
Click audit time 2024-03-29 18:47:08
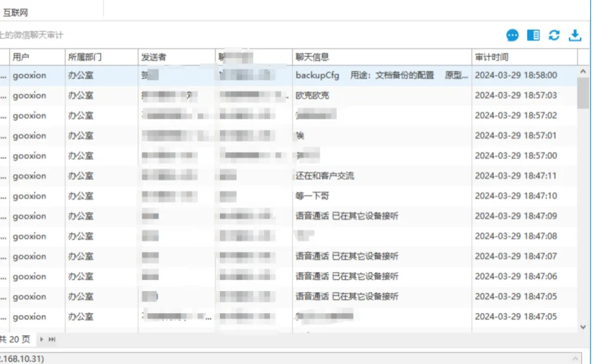(x=515, y=236)
